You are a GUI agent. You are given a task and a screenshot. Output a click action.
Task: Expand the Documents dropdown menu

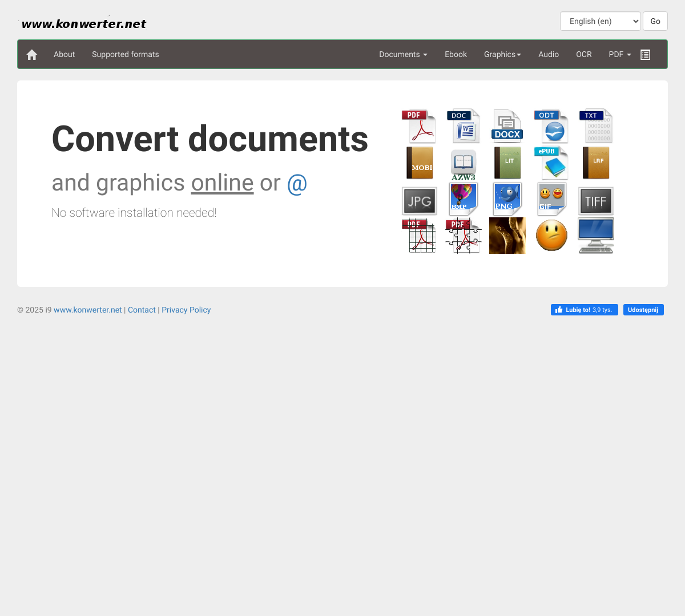click(x=403, y=55)
